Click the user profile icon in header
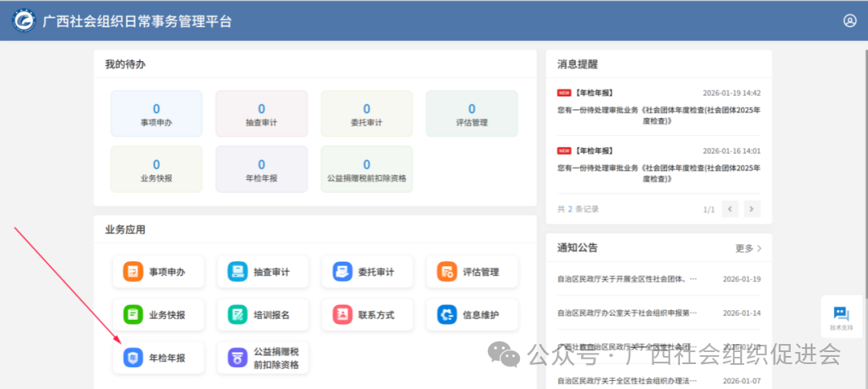Viewport: 868px width, 389px height. (850, 21)
